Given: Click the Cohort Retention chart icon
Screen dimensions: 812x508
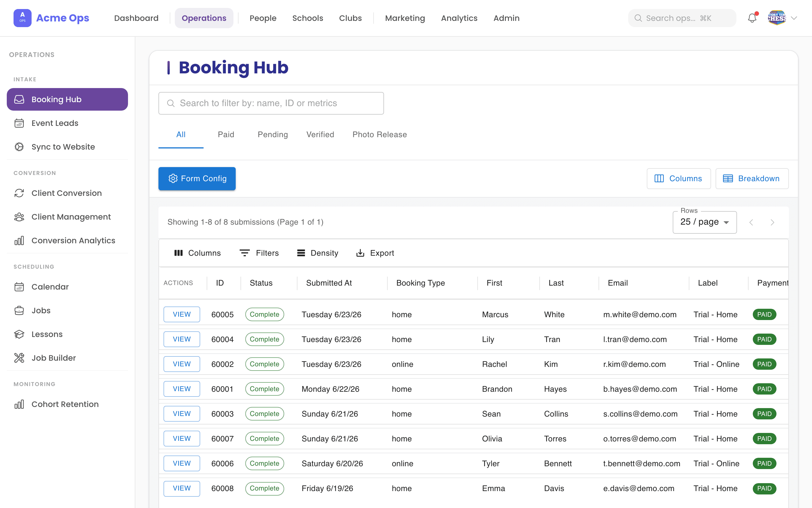Looking at the screenshot, I should tap(19, 404).
